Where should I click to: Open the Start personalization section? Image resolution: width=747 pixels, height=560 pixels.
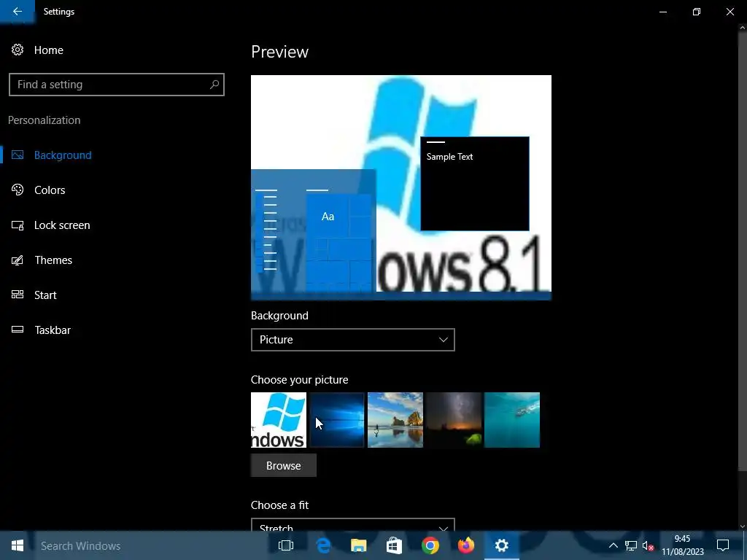coord(45,295)
